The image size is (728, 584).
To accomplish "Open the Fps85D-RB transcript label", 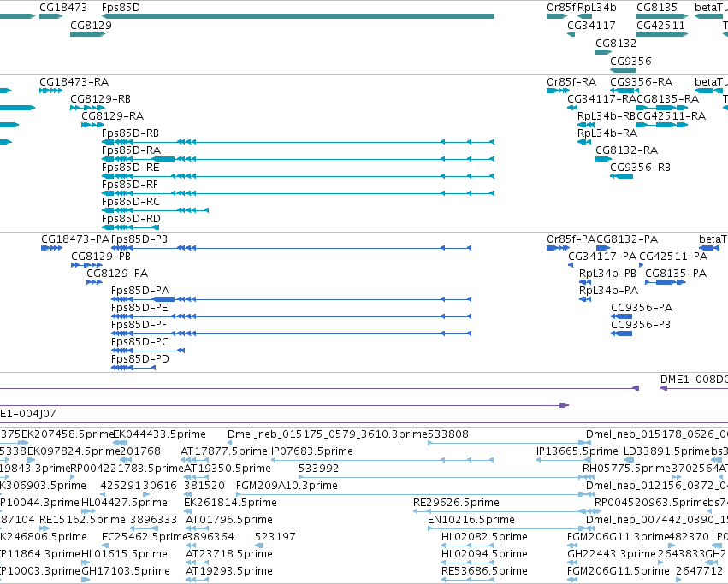I will (131, 133).
